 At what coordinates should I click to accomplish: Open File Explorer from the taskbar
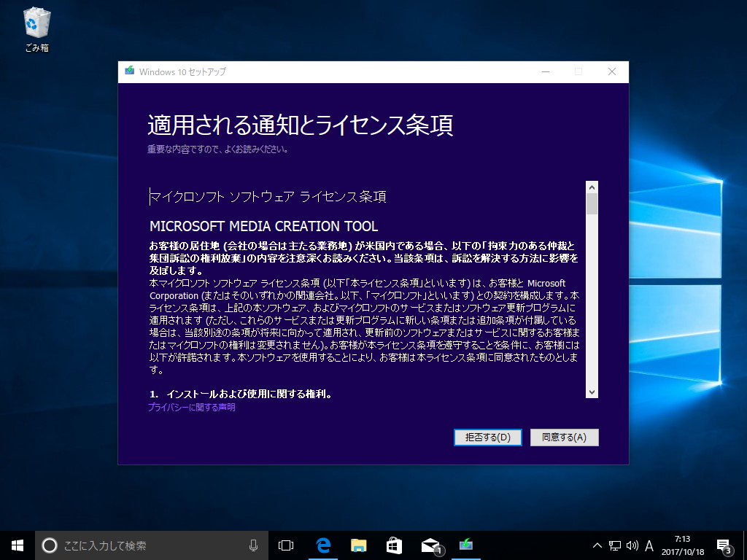pyautogui.click(x=357, y=544)
